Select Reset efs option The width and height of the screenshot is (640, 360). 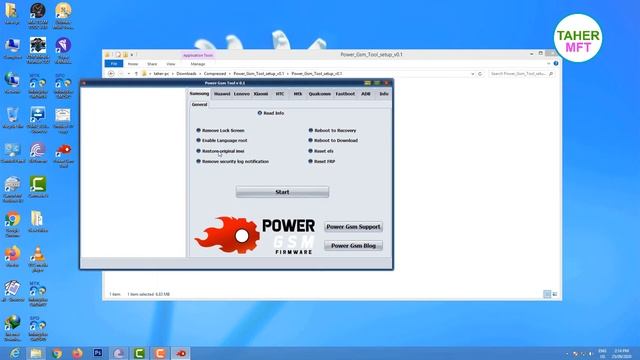coord(321,151)
